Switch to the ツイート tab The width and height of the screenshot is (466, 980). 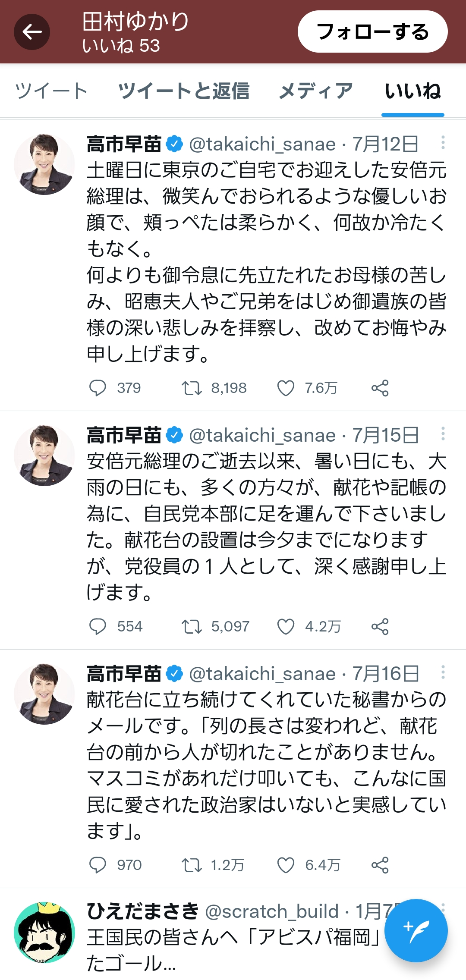click(x=51, y=91)
